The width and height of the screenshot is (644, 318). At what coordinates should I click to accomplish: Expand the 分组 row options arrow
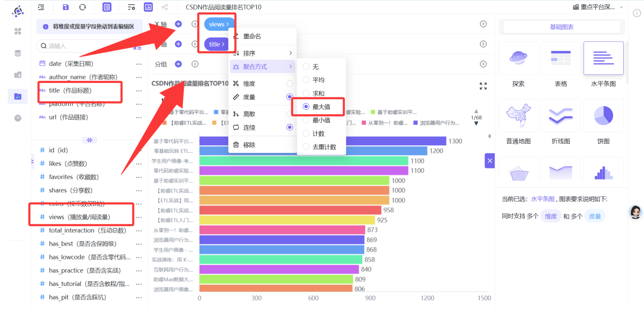click(483, 64)
